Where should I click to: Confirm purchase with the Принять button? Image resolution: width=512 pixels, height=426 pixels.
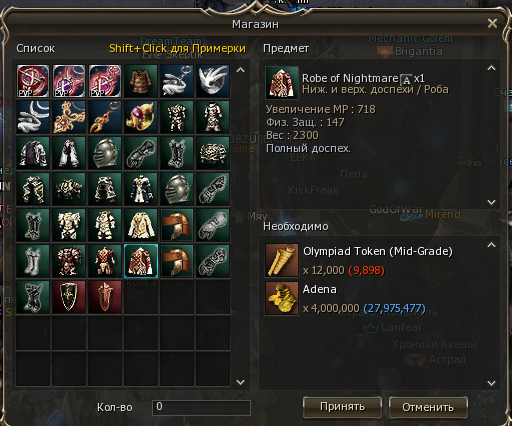342,407
